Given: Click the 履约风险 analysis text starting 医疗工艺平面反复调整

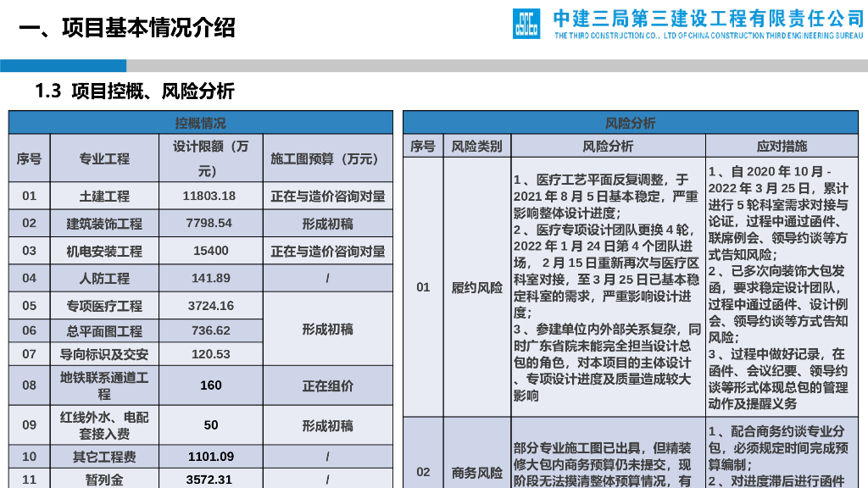Looking at the screenshot, I should (x=608, y=287).
